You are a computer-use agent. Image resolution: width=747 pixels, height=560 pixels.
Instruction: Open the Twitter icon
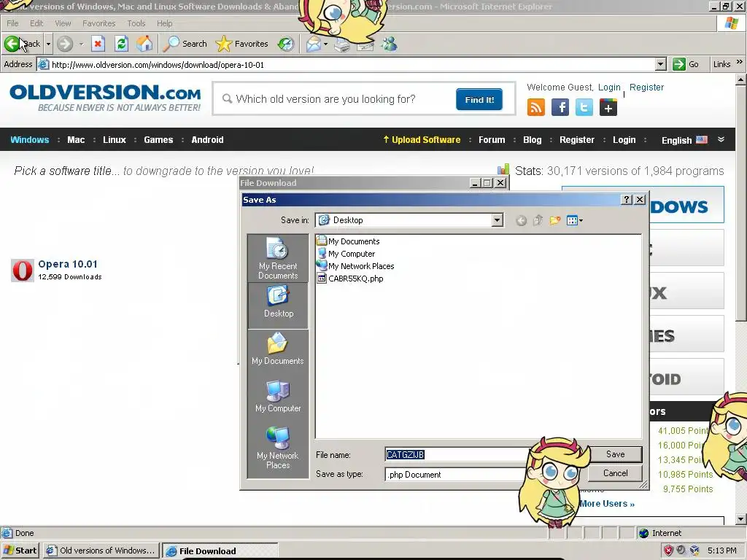[584, 107]
